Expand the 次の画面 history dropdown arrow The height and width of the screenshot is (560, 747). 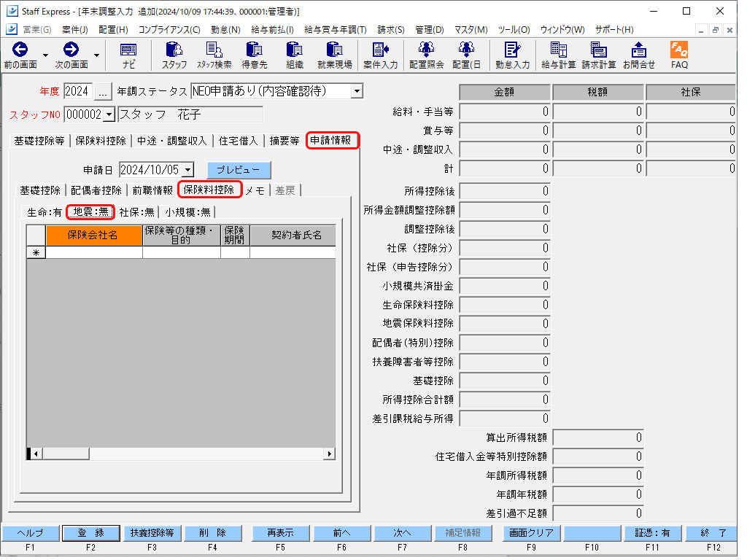(96, 55)
